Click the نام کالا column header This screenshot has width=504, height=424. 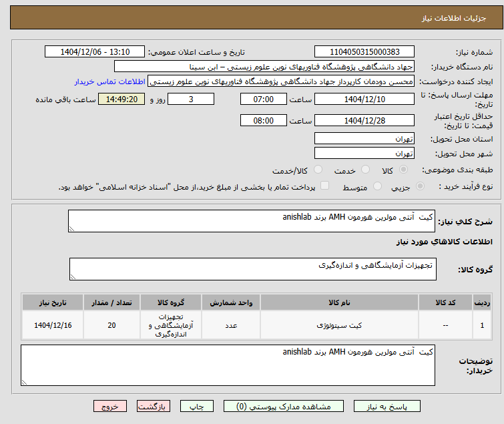pos(339,302)
